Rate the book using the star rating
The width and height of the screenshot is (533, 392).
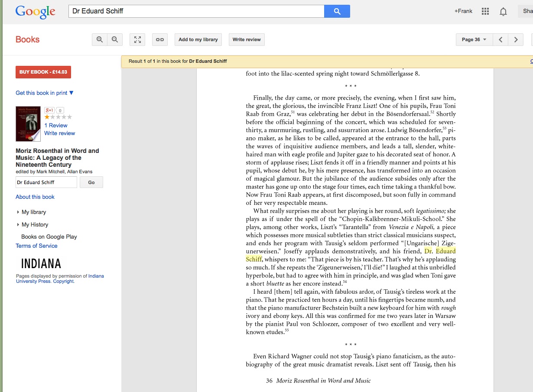point(58,117)
